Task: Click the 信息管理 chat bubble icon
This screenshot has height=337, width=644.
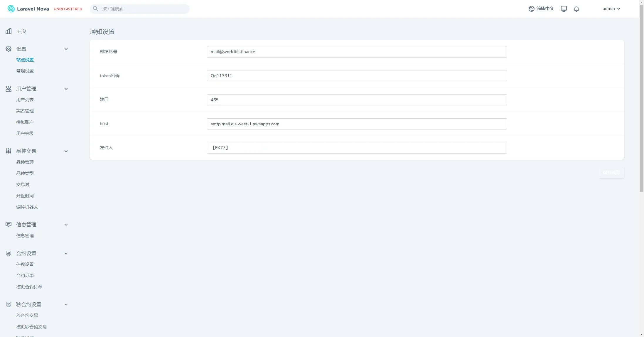Action: click(9, 225)
